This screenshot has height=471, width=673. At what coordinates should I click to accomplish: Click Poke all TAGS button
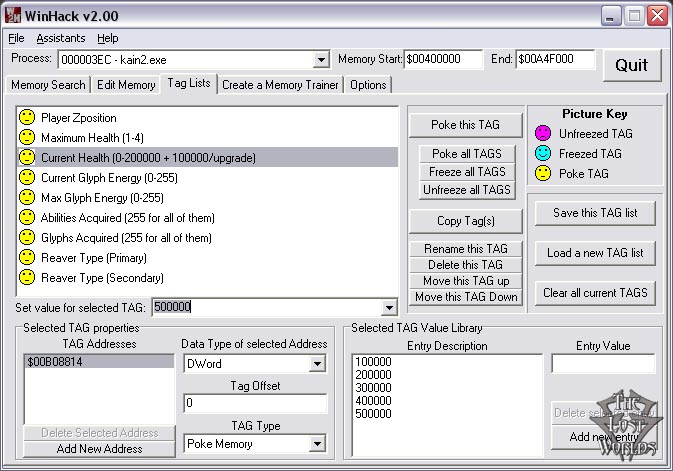click(467, 154)
